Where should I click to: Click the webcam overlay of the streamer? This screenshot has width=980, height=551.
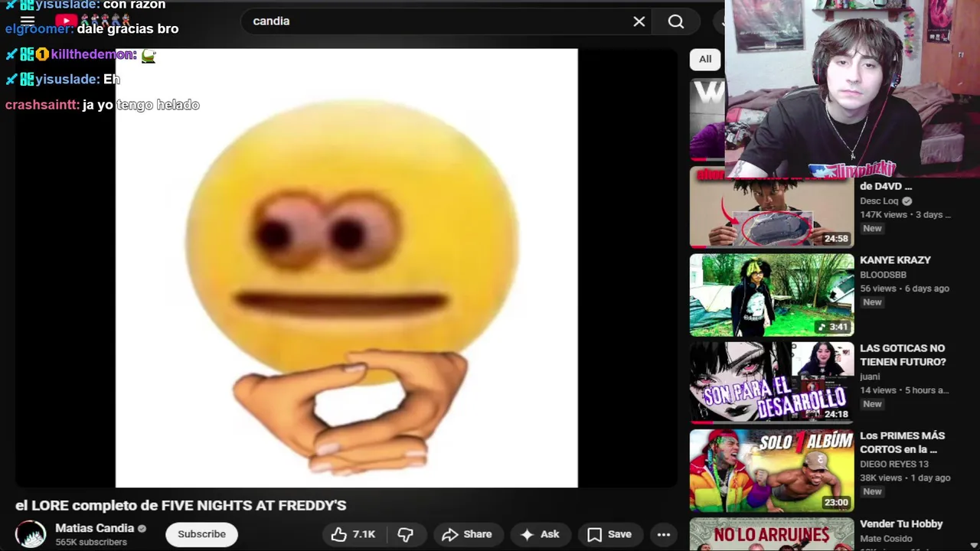click(x=852, y=89)
